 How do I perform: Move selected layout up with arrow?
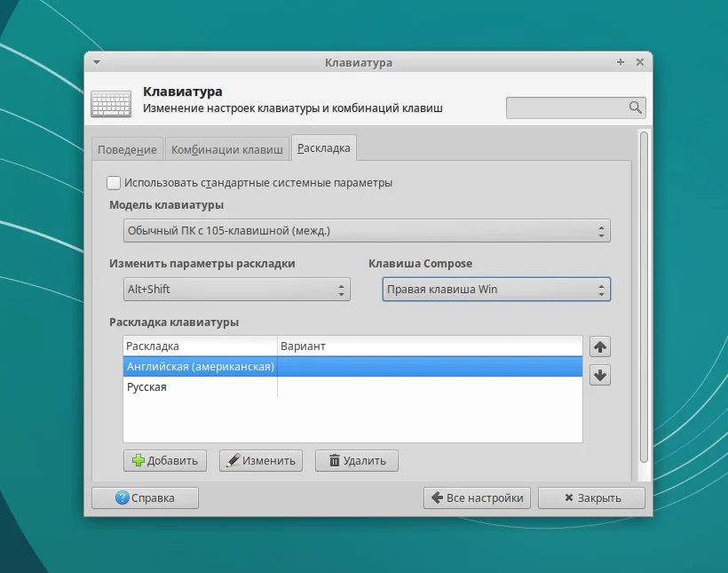coord(600,346)
